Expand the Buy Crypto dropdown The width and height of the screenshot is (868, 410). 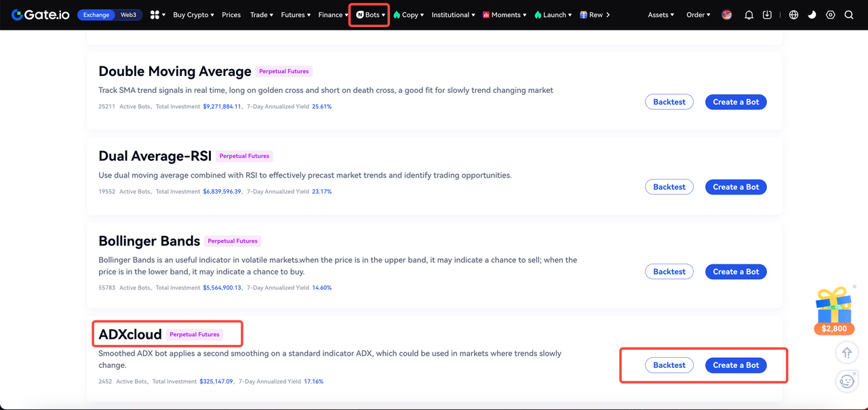(x=193, y=15)
